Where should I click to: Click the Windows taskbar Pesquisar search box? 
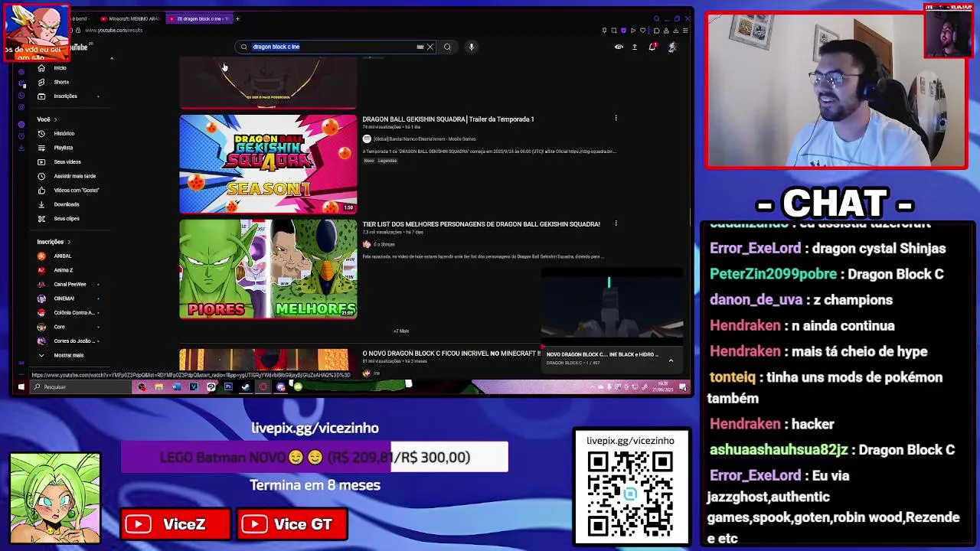click(80, 387)
